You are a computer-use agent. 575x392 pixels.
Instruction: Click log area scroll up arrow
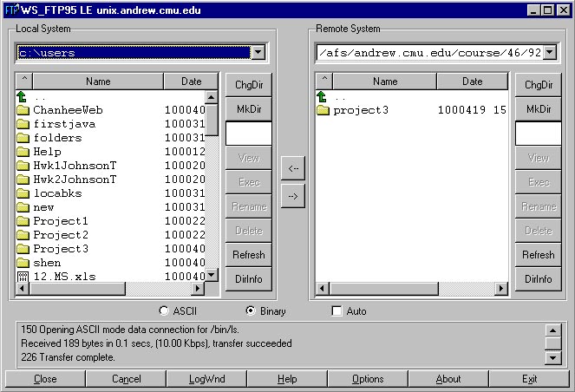(552, 330)
